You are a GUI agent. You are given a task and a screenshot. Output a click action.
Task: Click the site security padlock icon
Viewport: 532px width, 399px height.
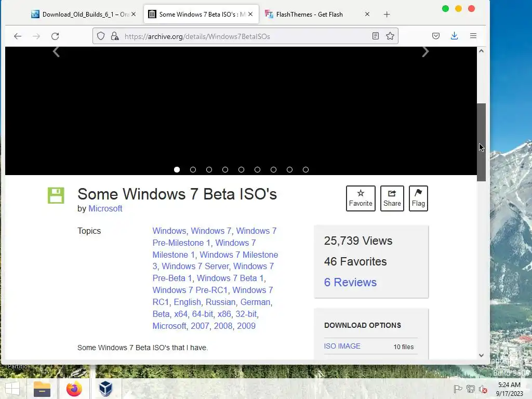pos(115,36)
